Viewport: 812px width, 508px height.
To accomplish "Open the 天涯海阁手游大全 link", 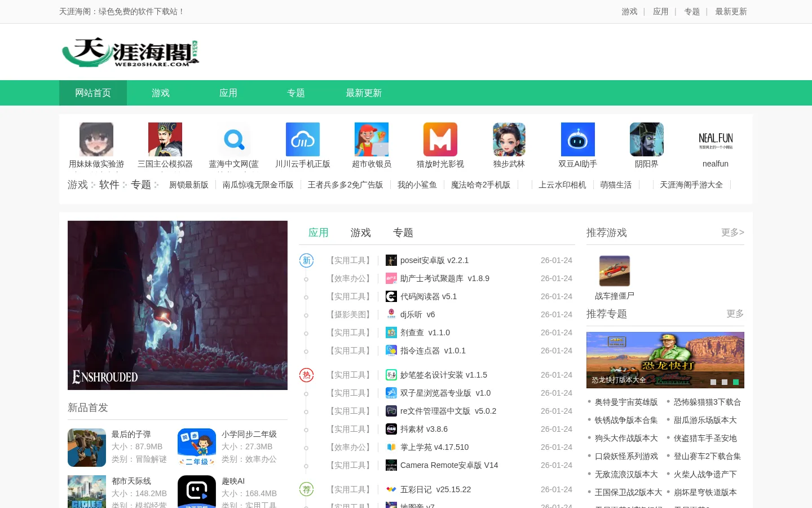I will pos(691,185).
